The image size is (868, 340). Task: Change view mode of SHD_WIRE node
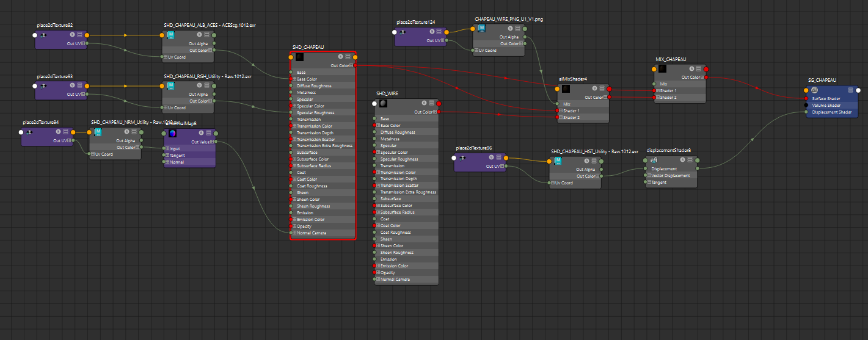point(431,103)
